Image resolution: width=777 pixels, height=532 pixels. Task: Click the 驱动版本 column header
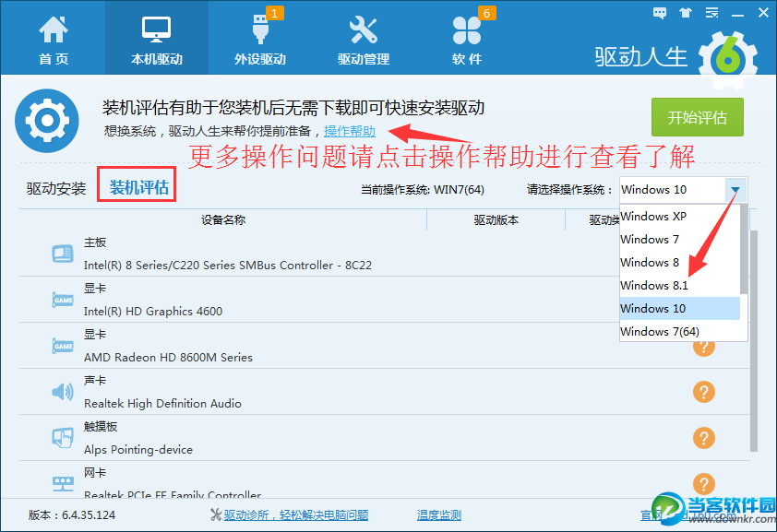496,219
